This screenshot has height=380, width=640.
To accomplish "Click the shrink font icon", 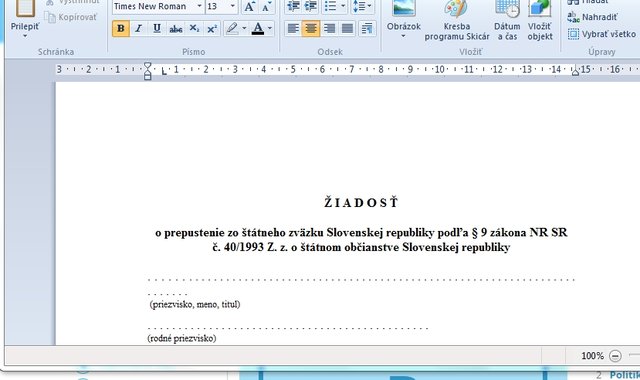I will point(266,7).
